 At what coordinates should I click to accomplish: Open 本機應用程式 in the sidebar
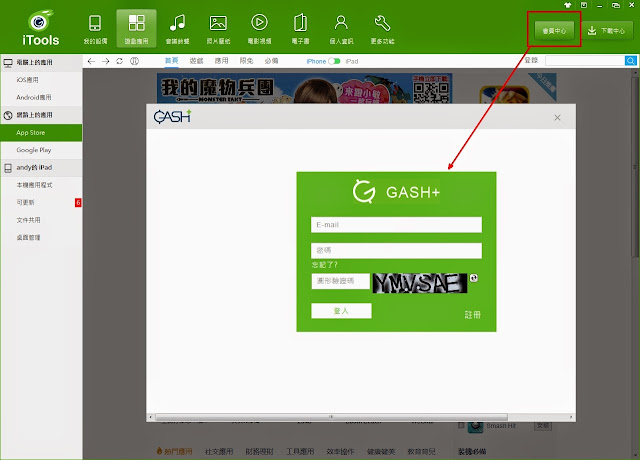coord(41,185)
